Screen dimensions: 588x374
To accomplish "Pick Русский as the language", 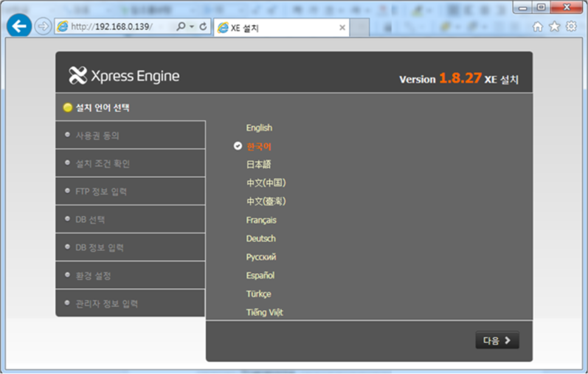I will click(x=261, y=257).
